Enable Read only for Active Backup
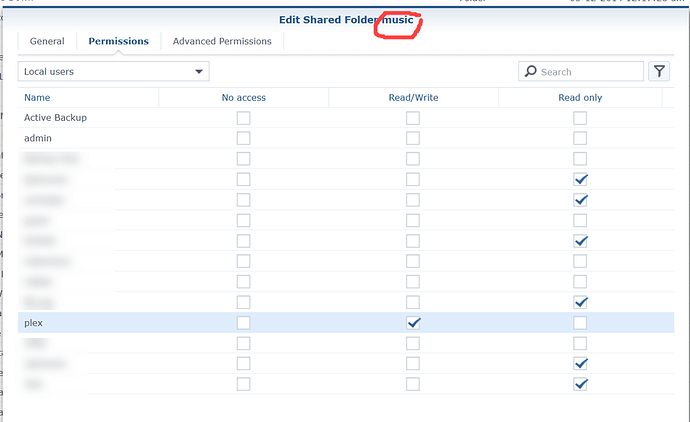This screenshot has width=690, height=422. point(580,118)
